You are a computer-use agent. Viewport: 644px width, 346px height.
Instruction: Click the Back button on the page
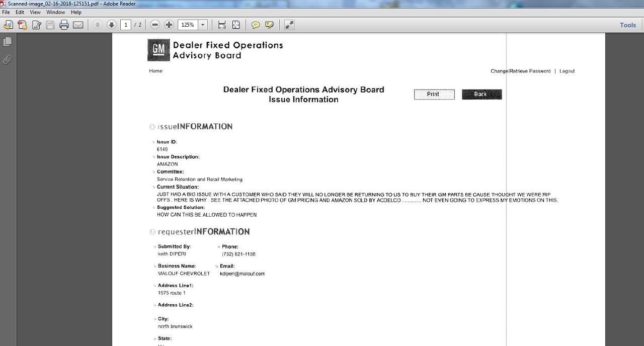[481, 95]
